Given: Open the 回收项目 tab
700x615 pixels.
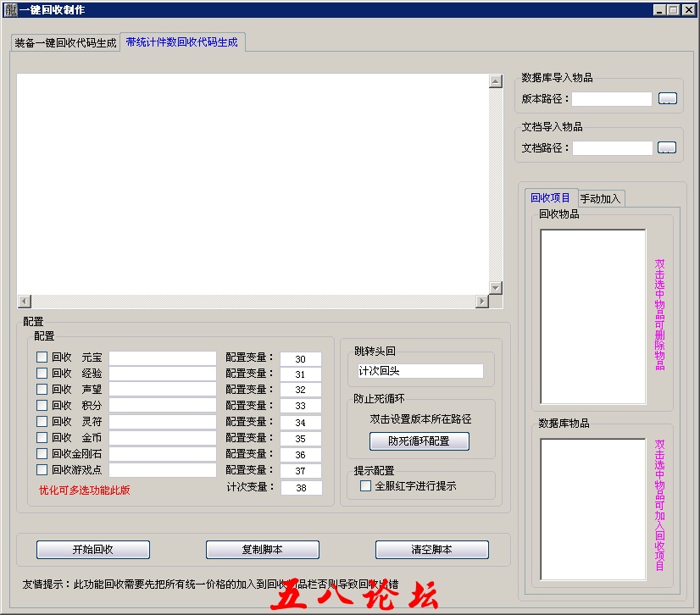Looking at the screenshot, I should [x=553, y=197].
